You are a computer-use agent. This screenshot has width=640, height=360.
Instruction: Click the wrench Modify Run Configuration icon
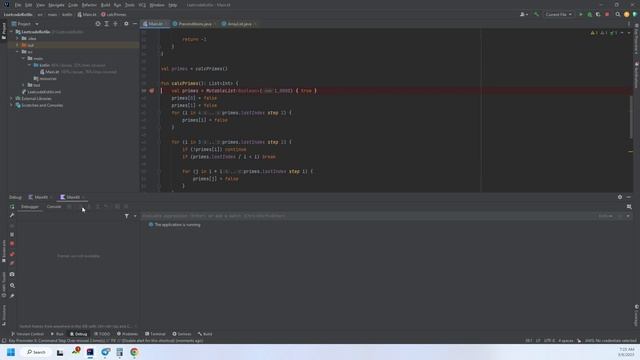click(x=12, y=216)
